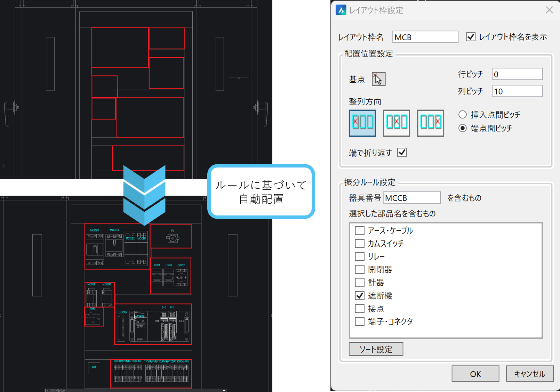The height and width of the screenshot is (392, 560).
Task: Click the 行ピッチ value field
Action: 517,74
